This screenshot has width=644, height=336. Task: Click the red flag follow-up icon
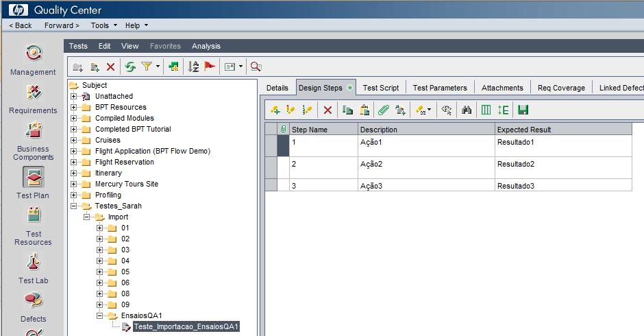click(210, 67)
